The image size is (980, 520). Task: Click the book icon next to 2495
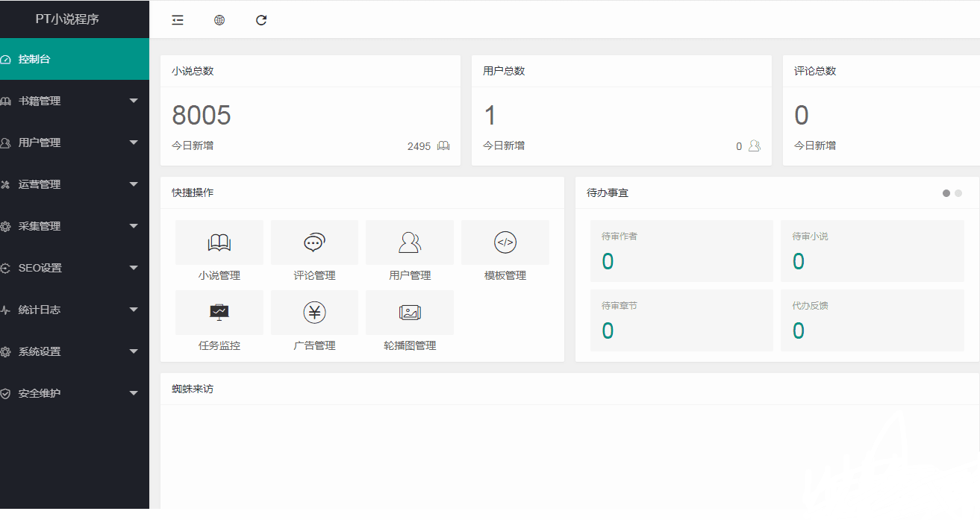pos(443,146)
